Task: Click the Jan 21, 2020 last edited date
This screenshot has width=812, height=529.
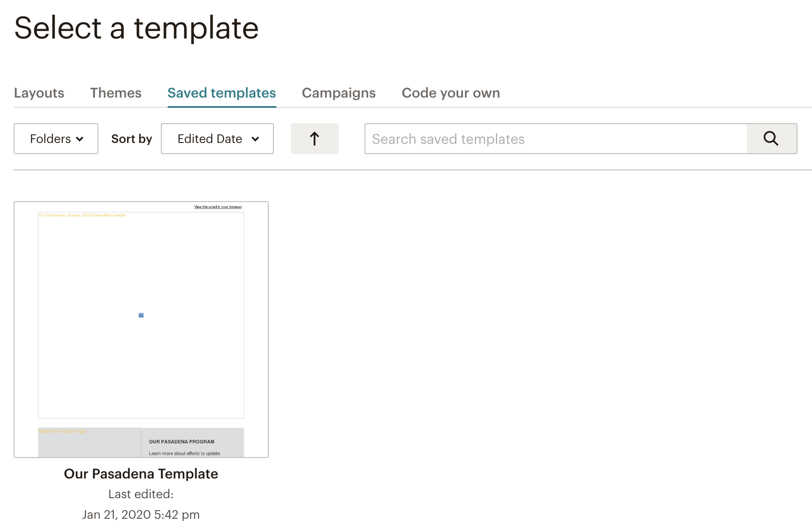Action: coord(141,514)
